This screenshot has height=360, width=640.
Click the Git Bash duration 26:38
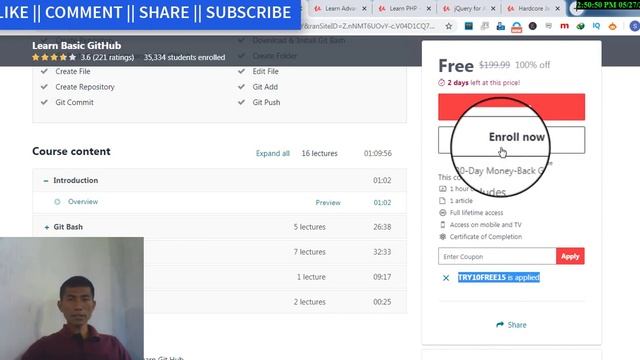pyautogui.click(x=382, y=227)
